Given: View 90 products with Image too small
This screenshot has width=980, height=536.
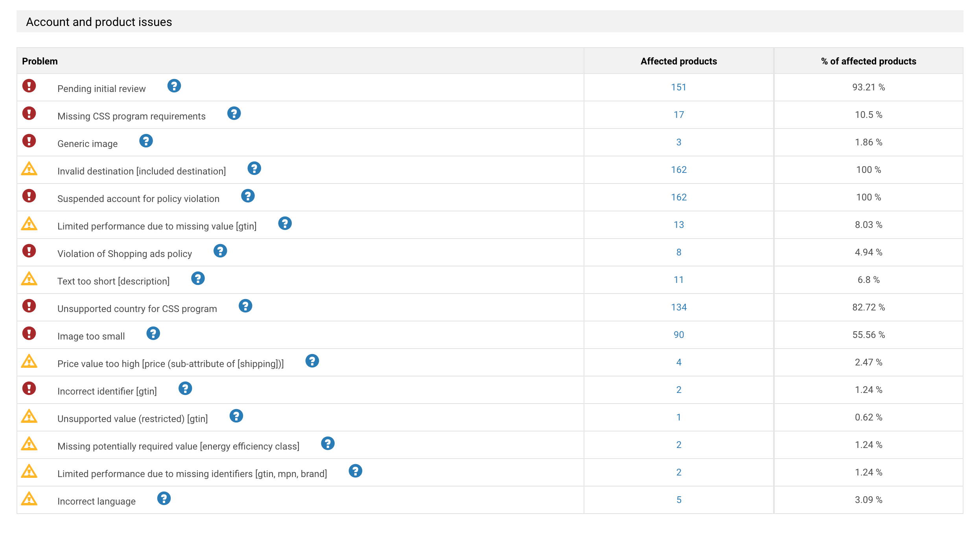Looking at the screenshot, I should pyautogui.click(x=679, y=335).
